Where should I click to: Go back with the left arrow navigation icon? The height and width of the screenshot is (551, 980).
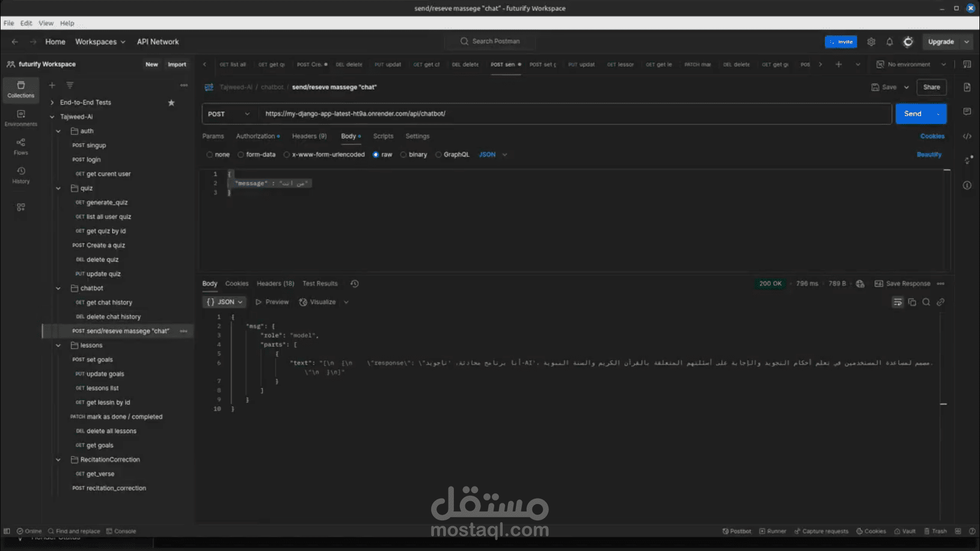point(15,42)
